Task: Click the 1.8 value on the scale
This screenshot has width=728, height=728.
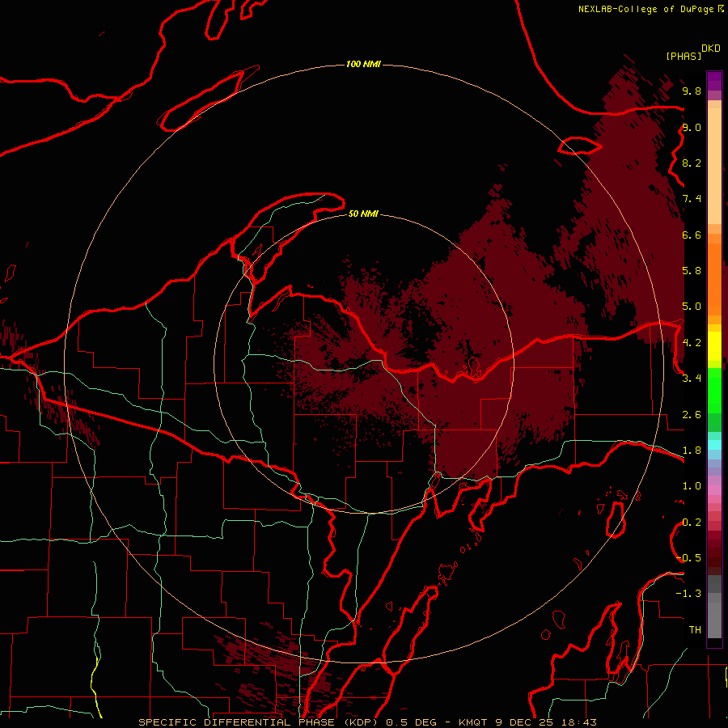Action: (692, 451)
